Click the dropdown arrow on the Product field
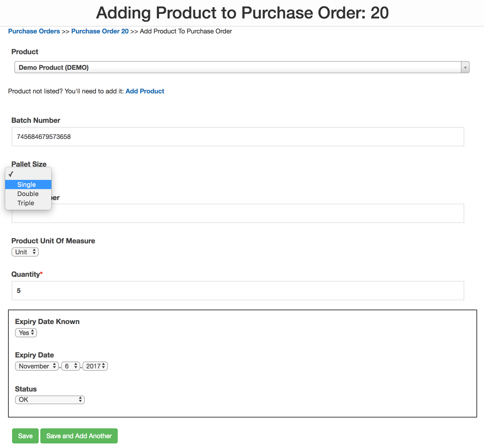Viewport: 484px width, 448px height. pos(465,67)
